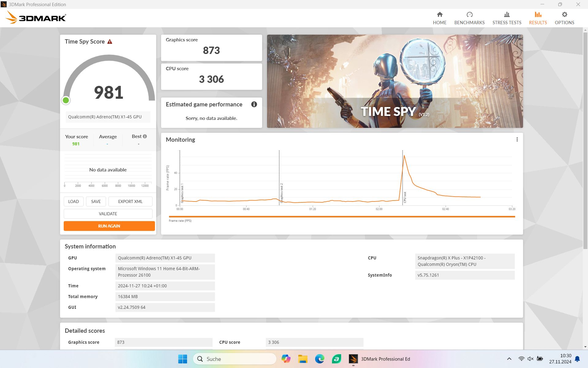
Task: Switch to the Results tab
Action: click(537, 18)
